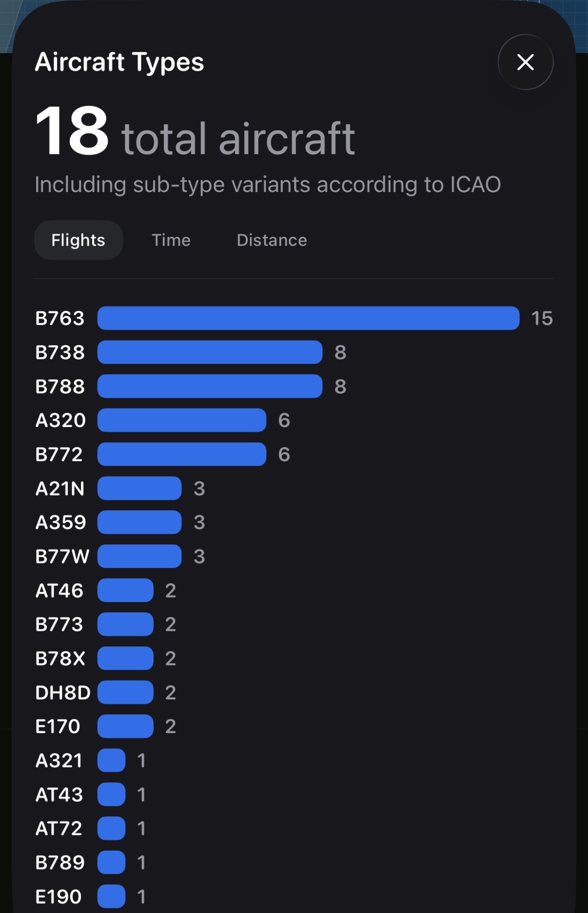Select the B788 flight count bar
Image resolution: width=588 pixels, height=913 pixels.
209,386
